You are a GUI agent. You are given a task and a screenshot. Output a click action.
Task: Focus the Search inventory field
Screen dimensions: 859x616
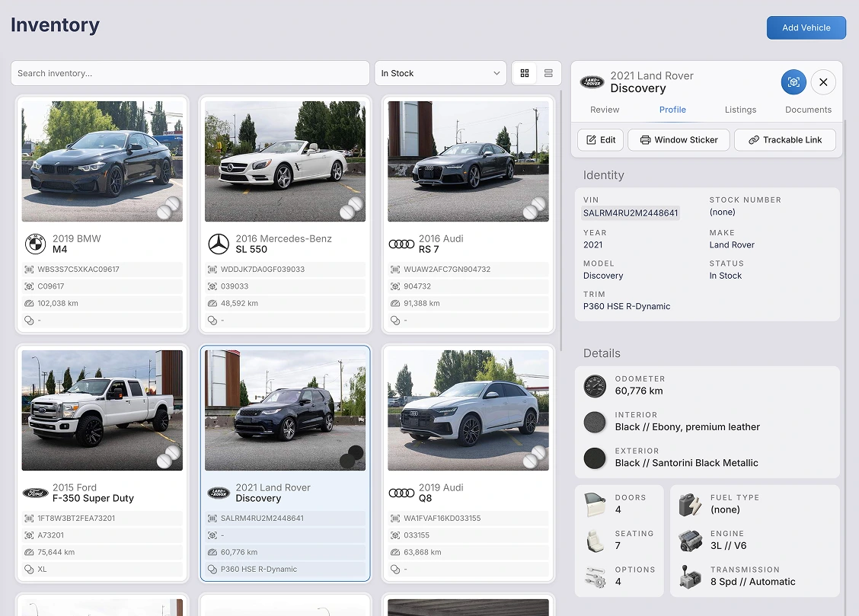pyautogui.click(x=190, y=73)
